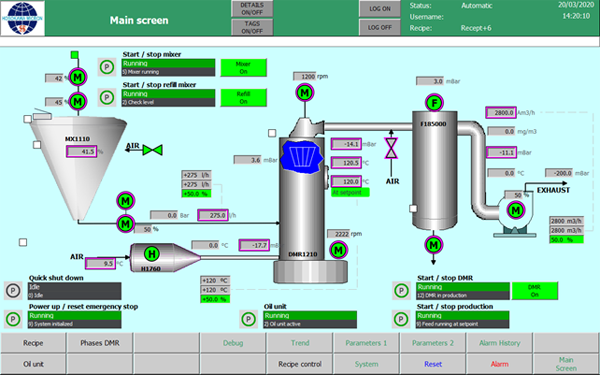Open Parameters 2

pyautogui.click(x=433, y=343)
